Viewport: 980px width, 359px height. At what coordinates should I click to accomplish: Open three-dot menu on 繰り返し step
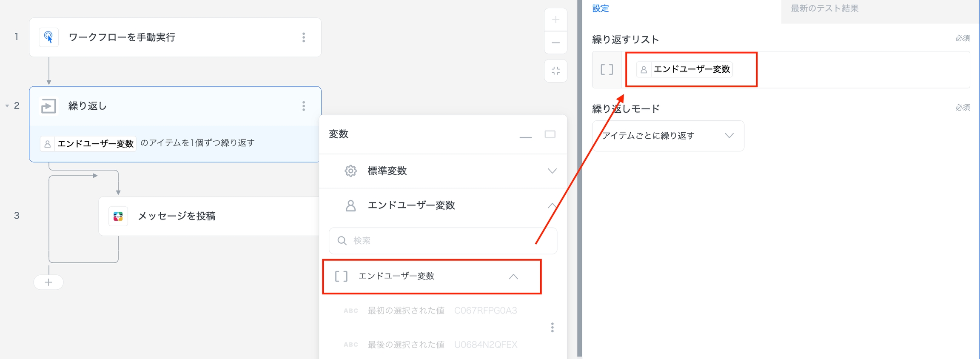(303, 106)
